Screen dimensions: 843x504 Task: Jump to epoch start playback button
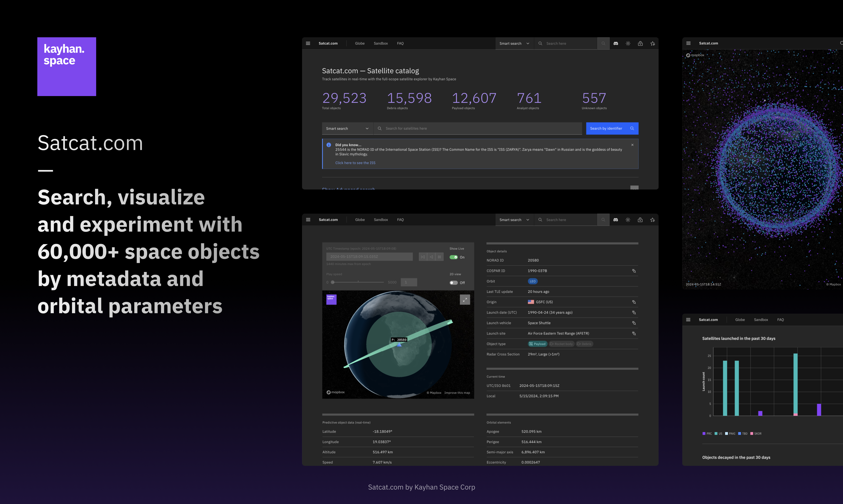click(423, 257)
